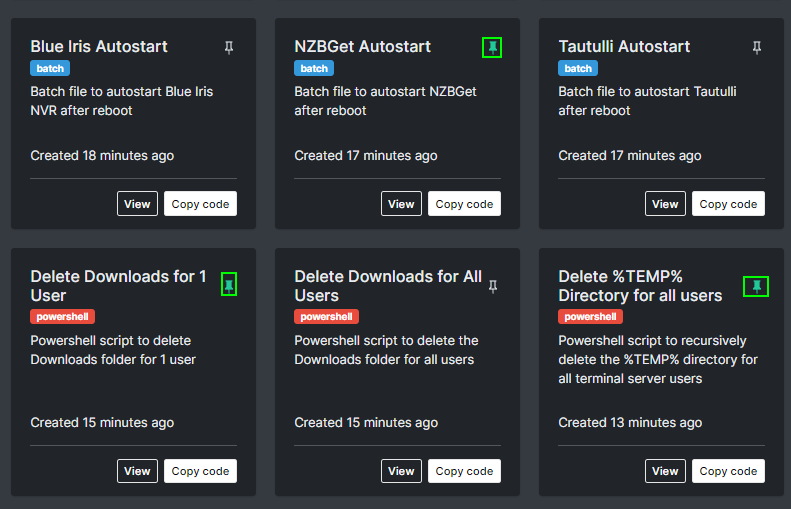Copy code of Blue Iris Autostart

click(200, 204)
